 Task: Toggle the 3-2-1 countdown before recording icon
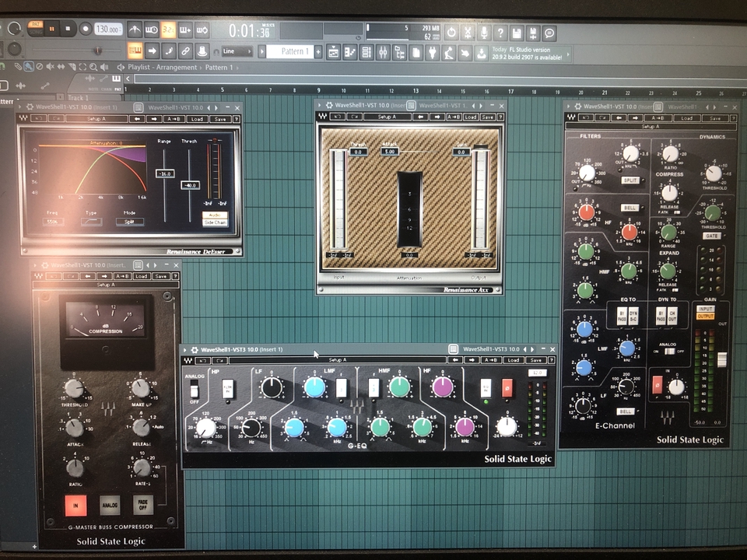pyautogui.click(x=168, y=30)
